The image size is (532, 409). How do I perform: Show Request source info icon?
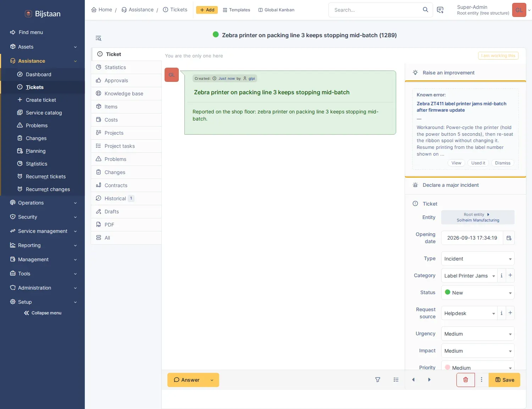coord(501,313)
